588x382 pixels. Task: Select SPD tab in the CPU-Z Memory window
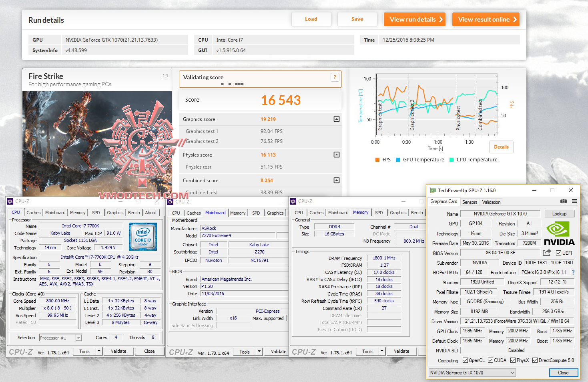(x=379, y=213)
